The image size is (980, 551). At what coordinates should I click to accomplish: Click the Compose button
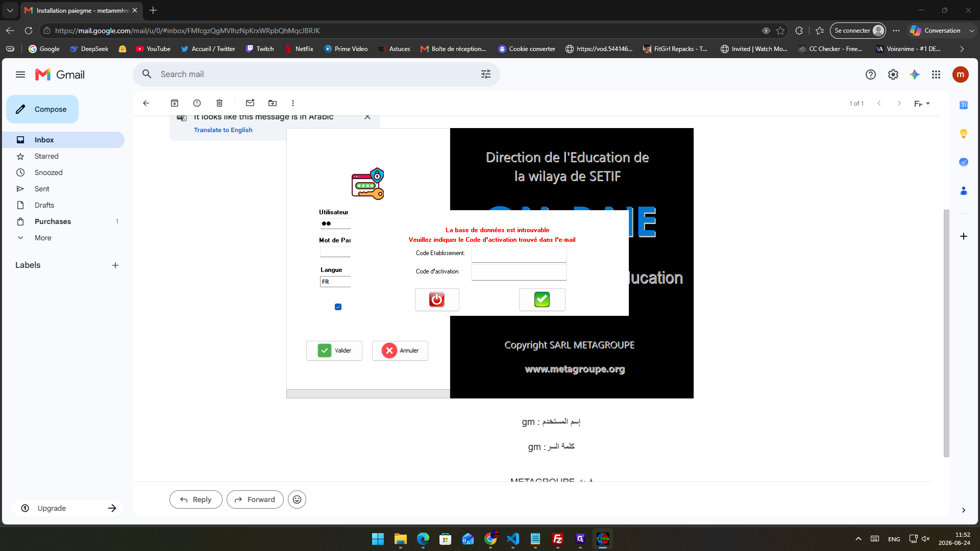42,109
